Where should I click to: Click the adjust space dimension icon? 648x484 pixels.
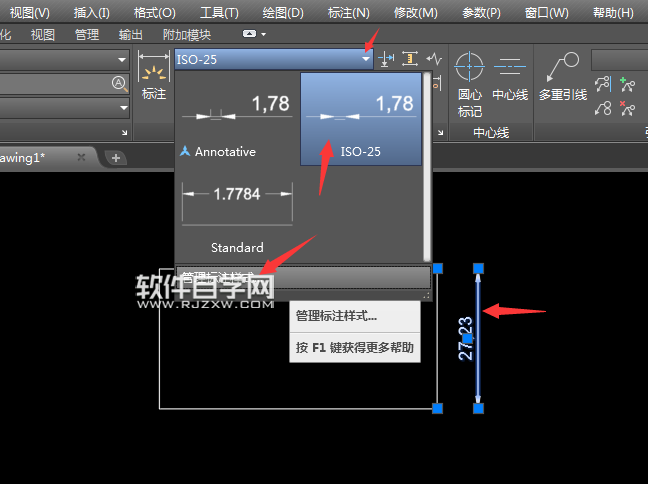pos(410,59)
